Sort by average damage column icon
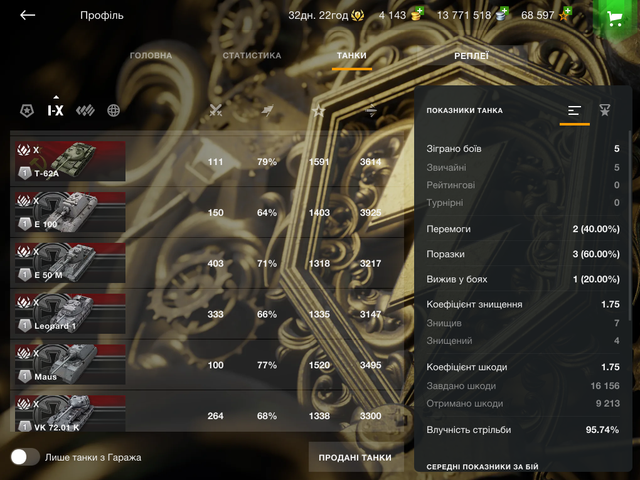This screenshot has height=480, width=640. [x=371, y=110]
